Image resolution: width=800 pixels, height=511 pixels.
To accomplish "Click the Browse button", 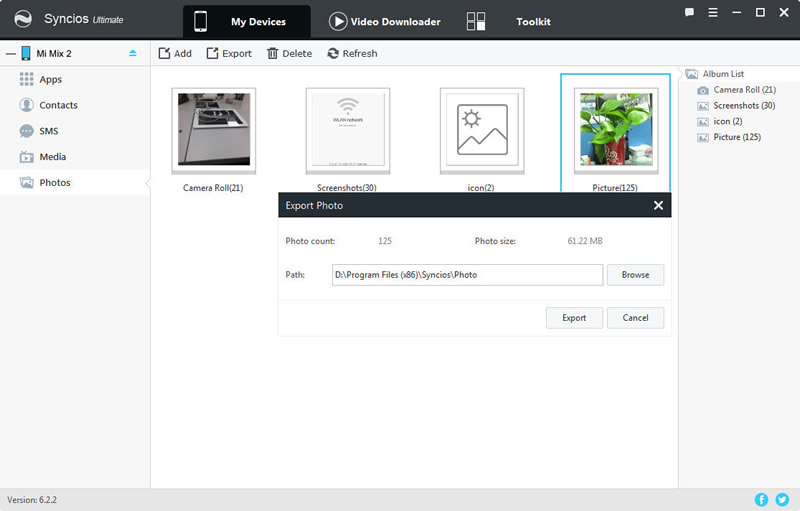I will (635, 275).
